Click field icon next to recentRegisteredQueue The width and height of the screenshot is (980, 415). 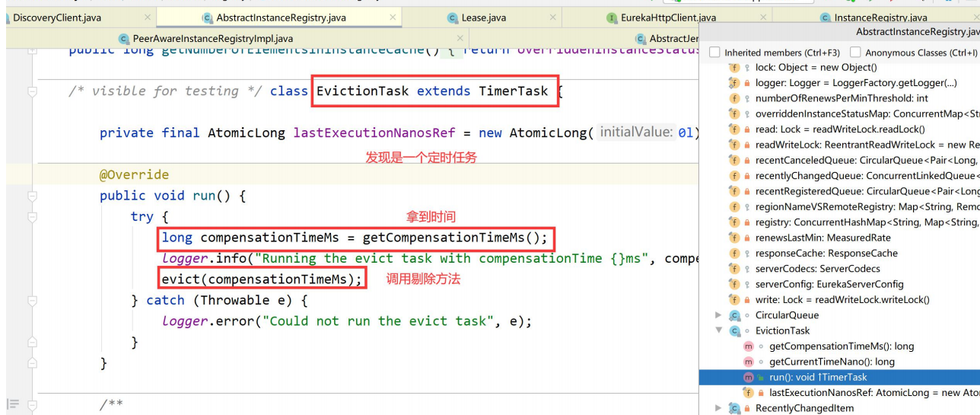point(734,191)
